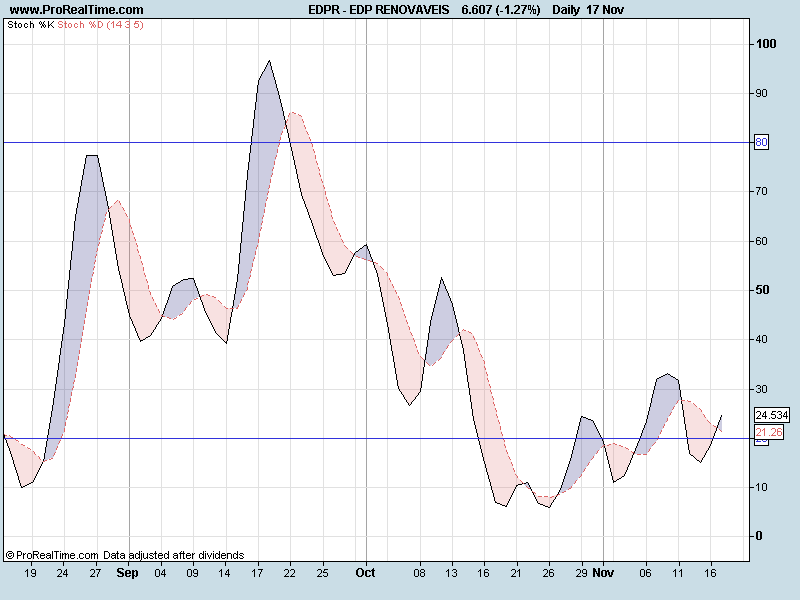Click the 08 date tick label
Viewport: 800px width, 600px height.
419,573
